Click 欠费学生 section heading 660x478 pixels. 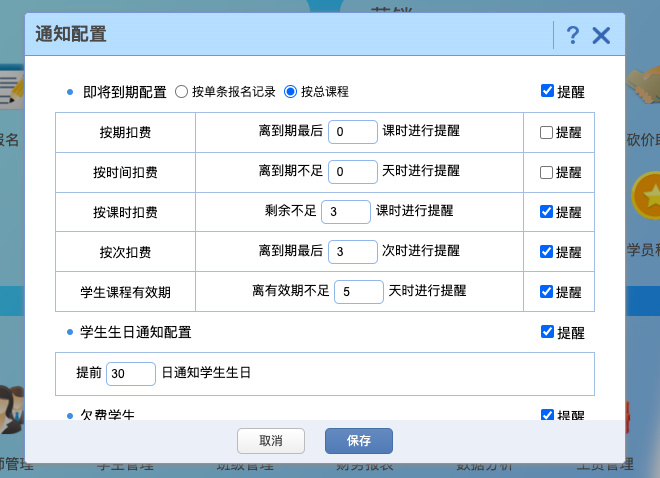point(107,415)
